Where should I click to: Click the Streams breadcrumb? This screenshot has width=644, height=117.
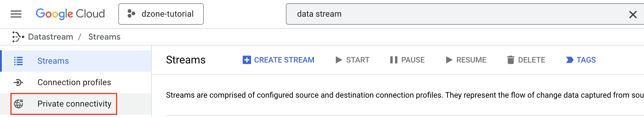click(x=104, y=37)
